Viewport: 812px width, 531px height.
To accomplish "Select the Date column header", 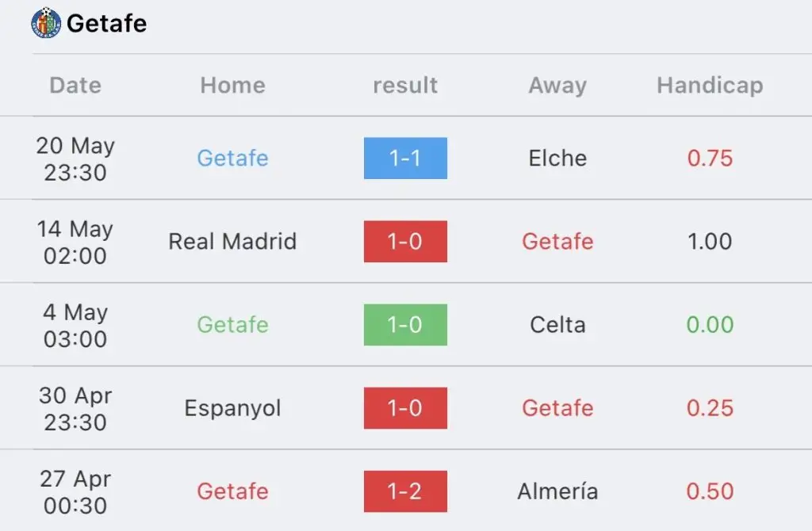I will tap(75, 86).
